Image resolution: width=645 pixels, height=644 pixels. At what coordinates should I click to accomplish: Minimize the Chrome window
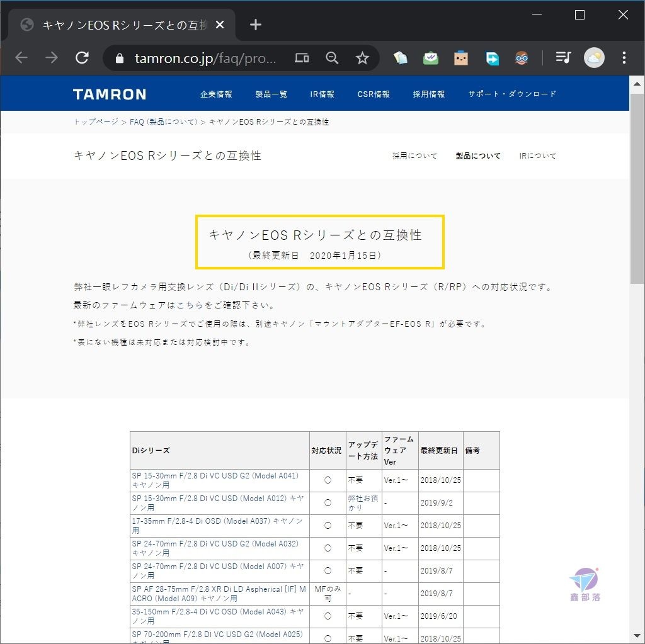(x=537, y=14)
